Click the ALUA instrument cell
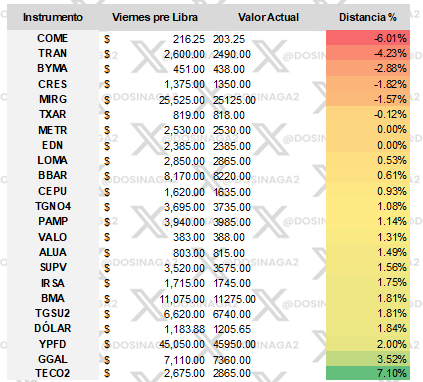The width and height of the screenshot is (423, 382). (53, 252)
